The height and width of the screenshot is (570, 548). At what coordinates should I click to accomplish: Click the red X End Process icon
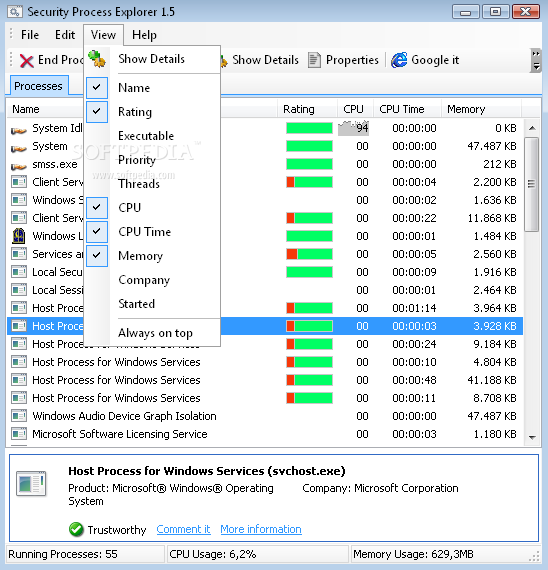pos(27,61)
